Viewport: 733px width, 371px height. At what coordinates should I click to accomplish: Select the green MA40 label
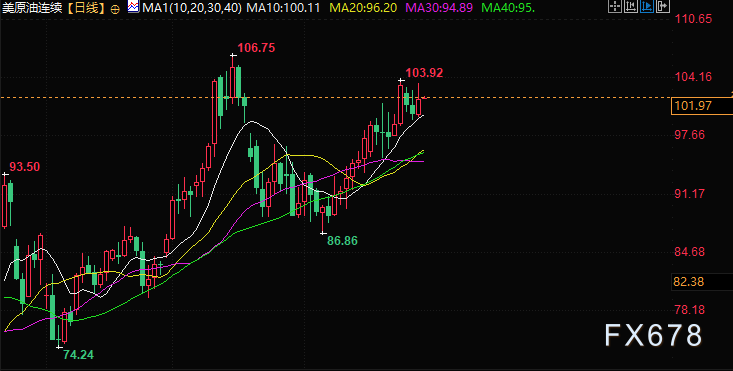508,7
